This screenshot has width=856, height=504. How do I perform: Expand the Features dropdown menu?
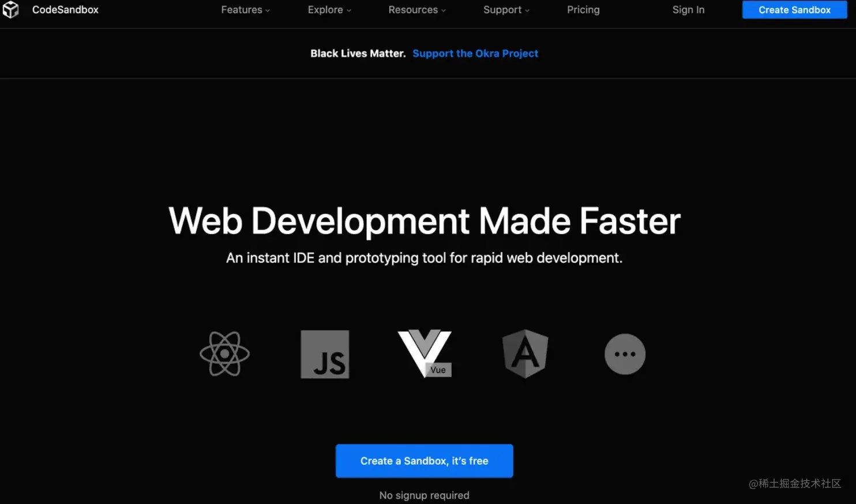click(245, 10)
